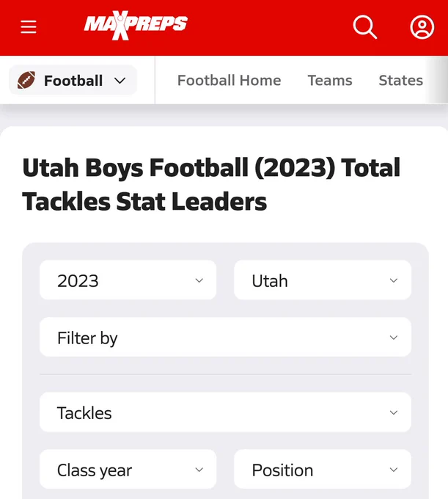Open the Tackles stat category dropdown
448x499 pixels.
point(225,412)
